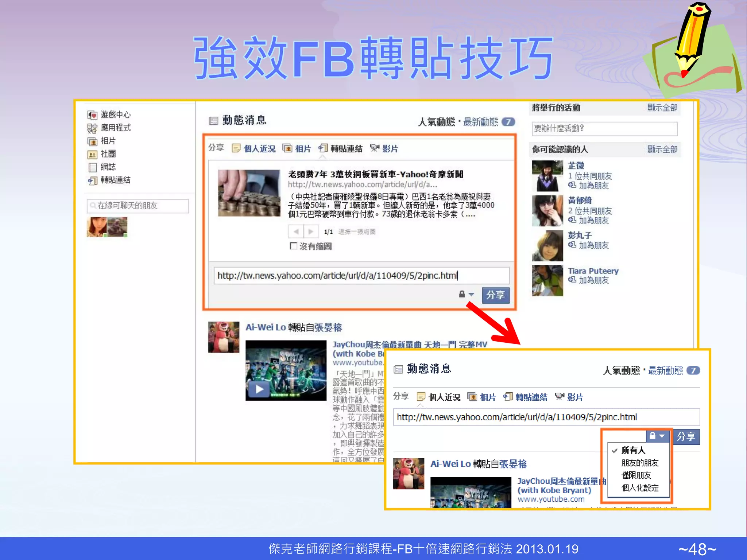Viewport: 747px width, 560px height.
Task: Click 芷微 suggested friend name
Action: 576,166
